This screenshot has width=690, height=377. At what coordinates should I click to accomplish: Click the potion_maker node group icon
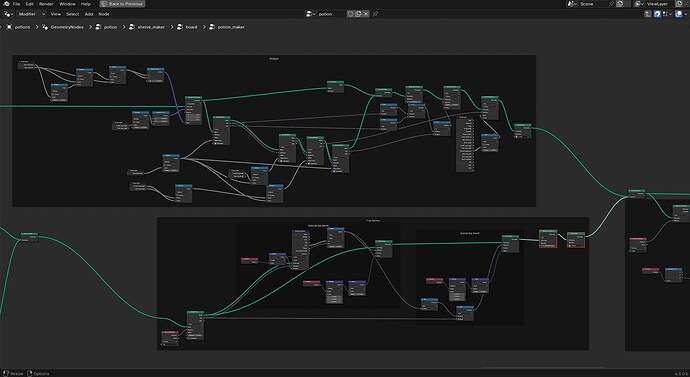212,27
